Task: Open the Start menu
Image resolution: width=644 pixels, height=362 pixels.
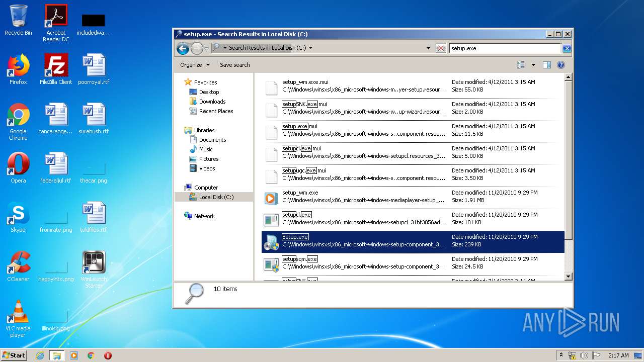Action: pyautogui.click(x=14, y=355)
